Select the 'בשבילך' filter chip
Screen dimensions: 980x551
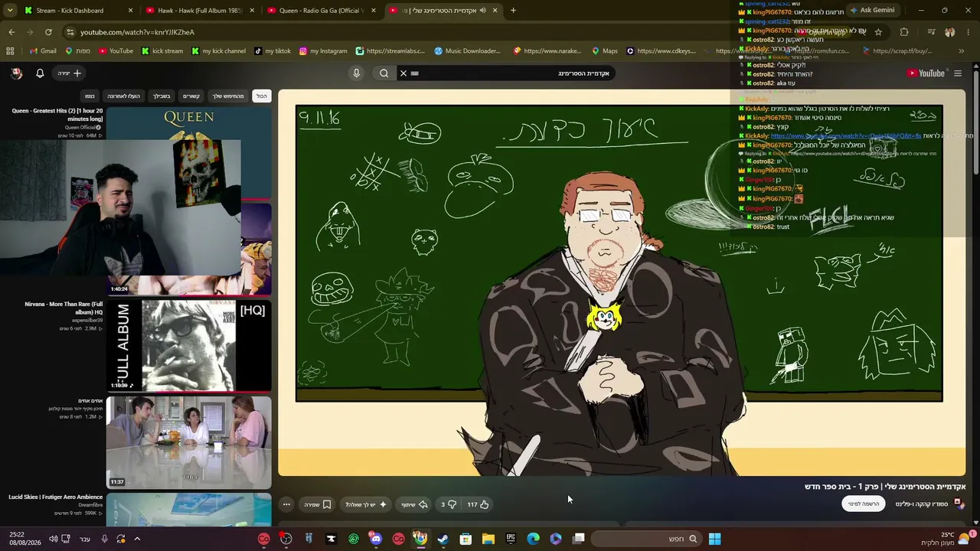[x=162, y=96]
